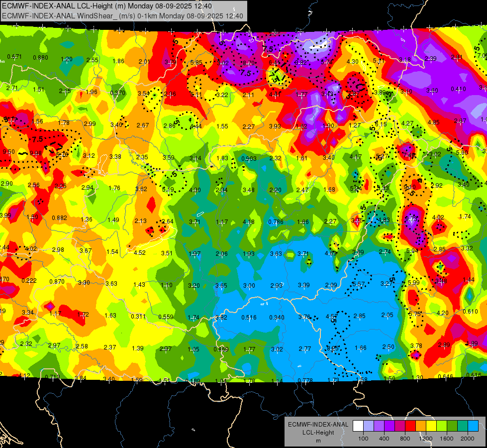Click the wind shear value 4.57
Viewport: 487px width, 448px height.
point(331,317)
